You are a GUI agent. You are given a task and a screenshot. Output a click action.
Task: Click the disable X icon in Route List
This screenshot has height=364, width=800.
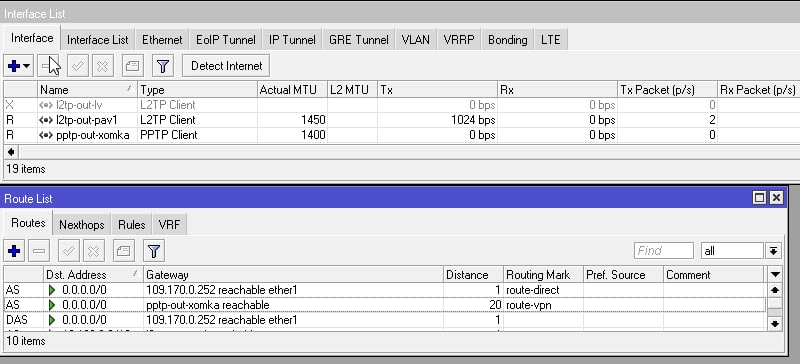click(93, 251)
